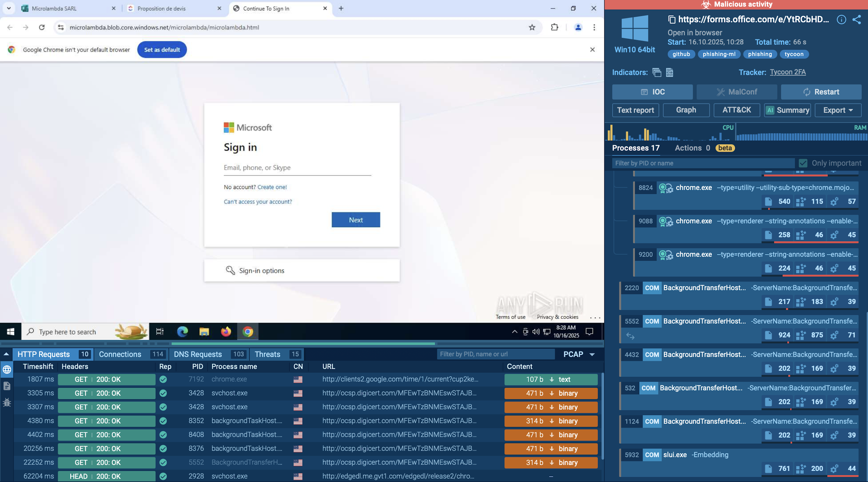The height and width of the screenshot is (482, 868).
Task: Collapse the network panel with the up arrow
Action: [x=6, y=354]
